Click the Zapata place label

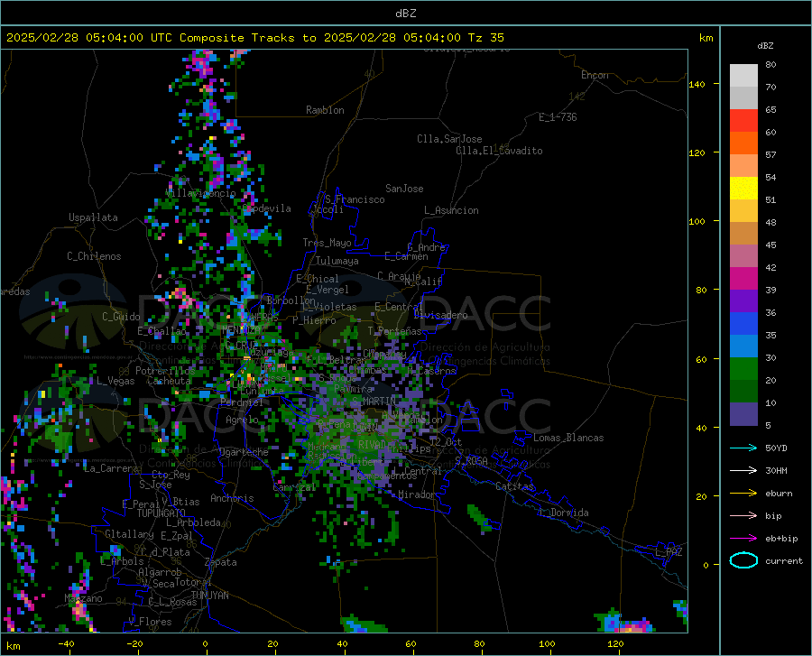(x=221, y=562)
